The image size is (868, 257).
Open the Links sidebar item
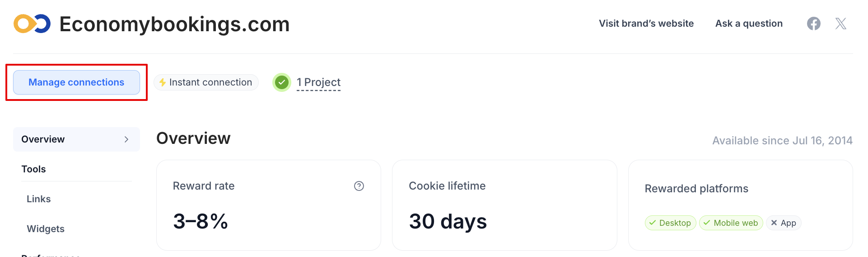pyautogui.click(x=39, y=199)
